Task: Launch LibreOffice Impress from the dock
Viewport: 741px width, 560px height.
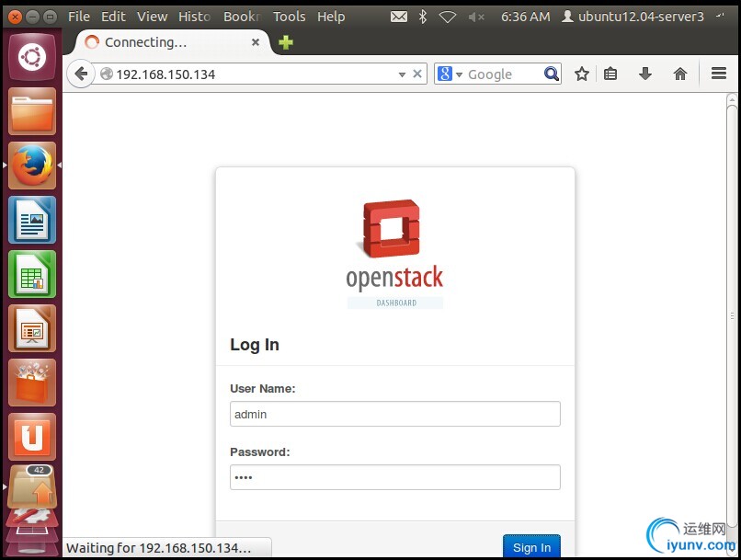Action: click(32, 328)
